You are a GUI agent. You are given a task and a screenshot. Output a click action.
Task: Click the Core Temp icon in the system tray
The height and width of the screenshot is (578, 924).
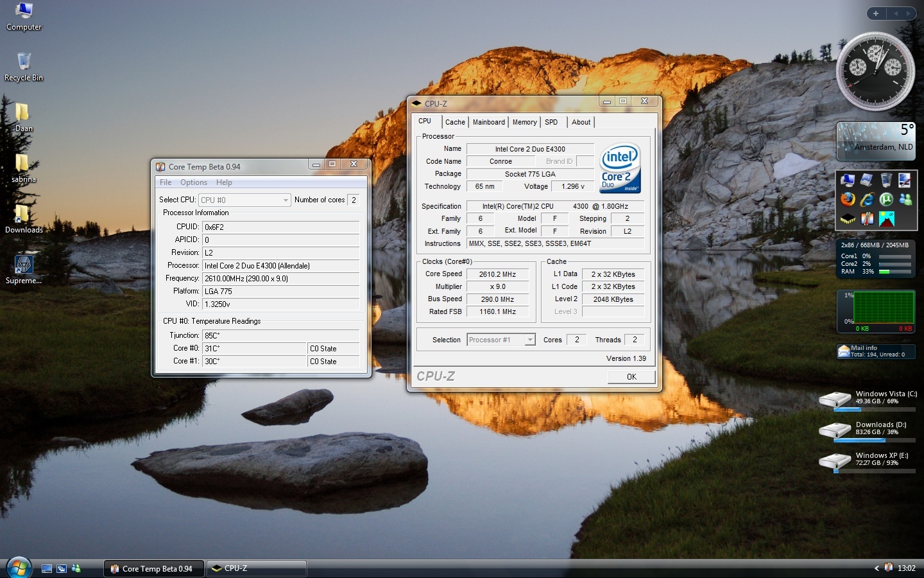889,568
